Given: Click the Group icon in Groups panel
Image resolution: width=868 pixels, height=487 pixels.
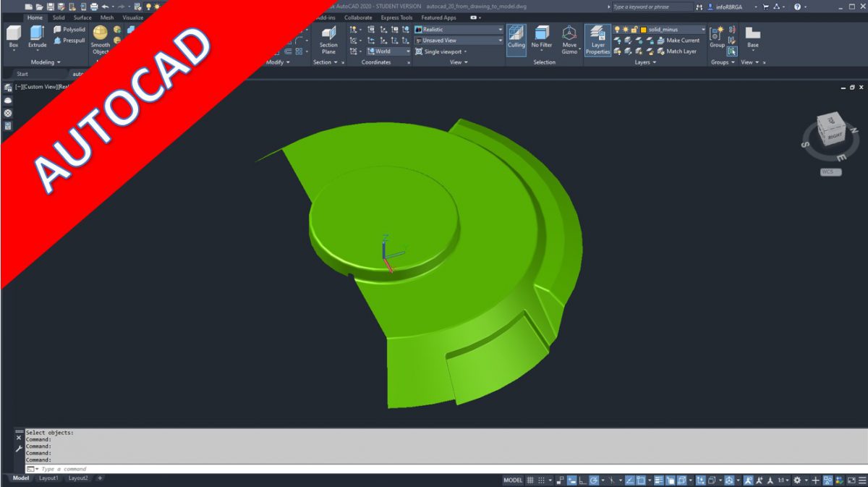Looking at the screenshot, I should coord(717,35).
